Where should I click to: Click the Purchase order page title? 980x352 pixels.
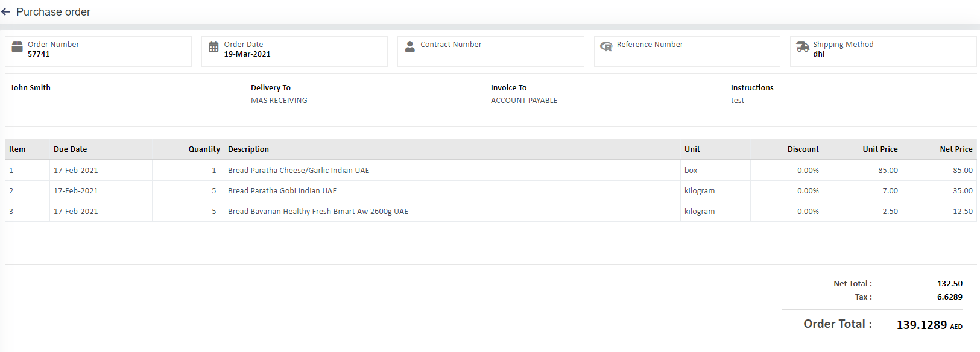coord(53,12)
